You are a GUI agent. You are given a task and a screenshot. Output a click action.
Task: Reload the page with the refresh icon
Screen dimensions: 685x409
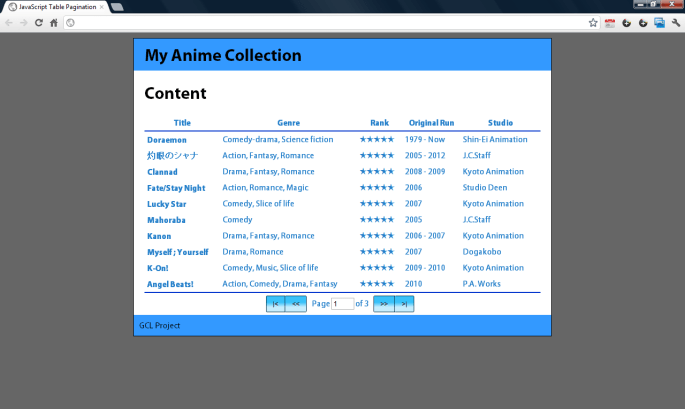tap(39, 22)
